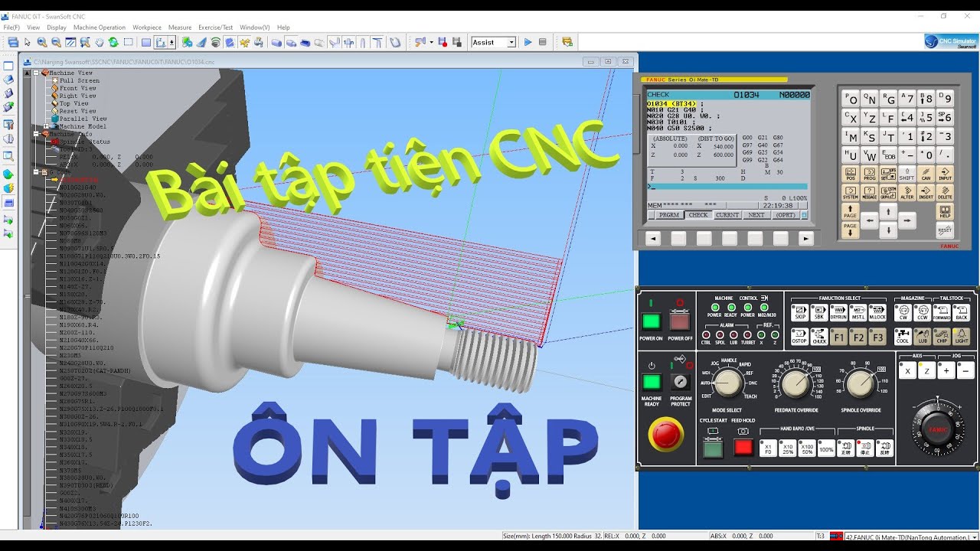This screenshot has width=980, height=551.
Task: Open the Machine Operation menu
Action: (100, 28)
